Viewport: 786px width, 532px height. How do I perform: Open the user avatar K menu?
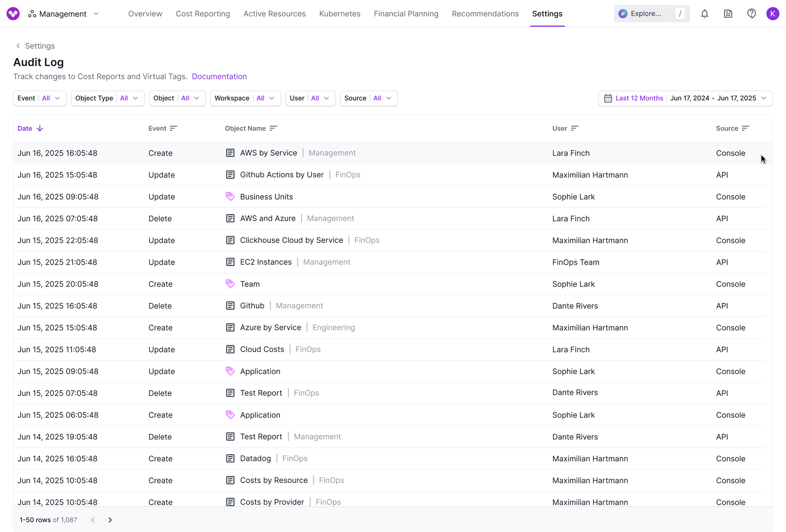[x=772, y=14]
